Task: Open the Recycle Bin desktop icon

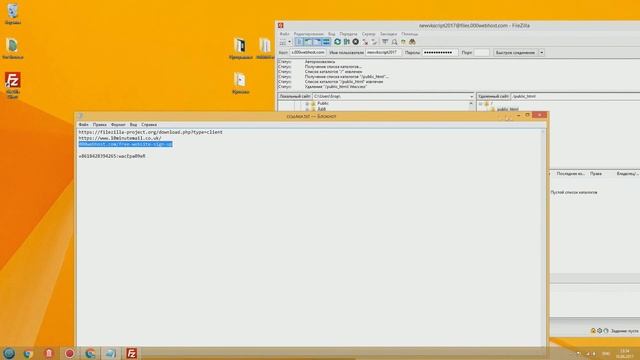Action: 13,15
